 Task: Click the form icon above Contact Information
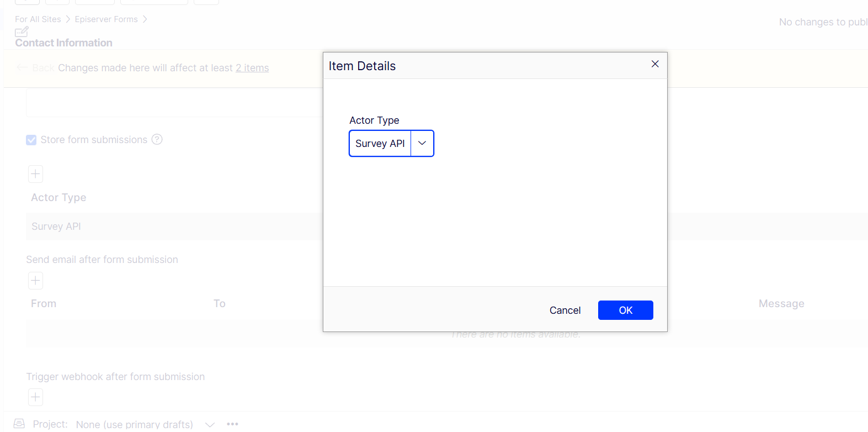coord(22,32)
